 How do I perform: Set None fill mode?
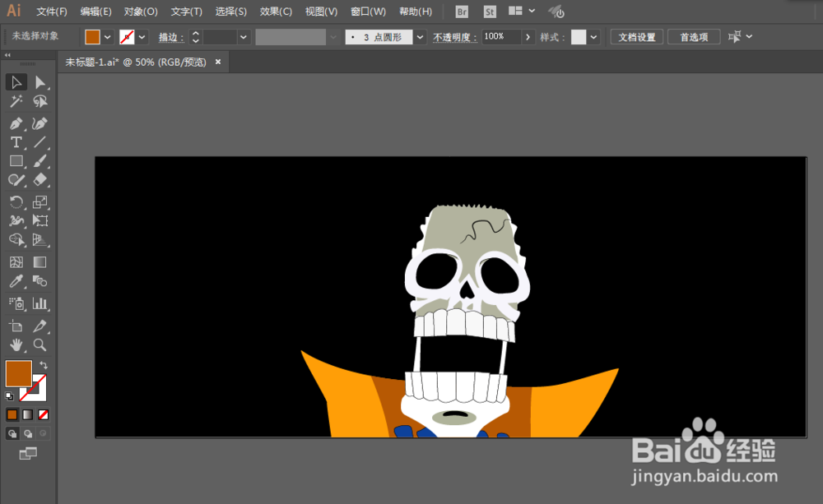click(x=44, y=415)
